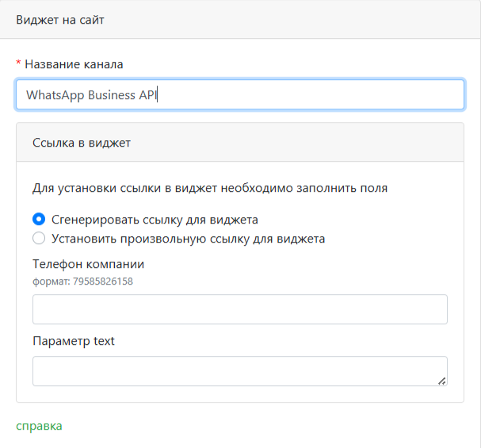Focus the 'Параметр text' textarea
This screenshot has width=481, height=448.
click(x=239, y=371)
